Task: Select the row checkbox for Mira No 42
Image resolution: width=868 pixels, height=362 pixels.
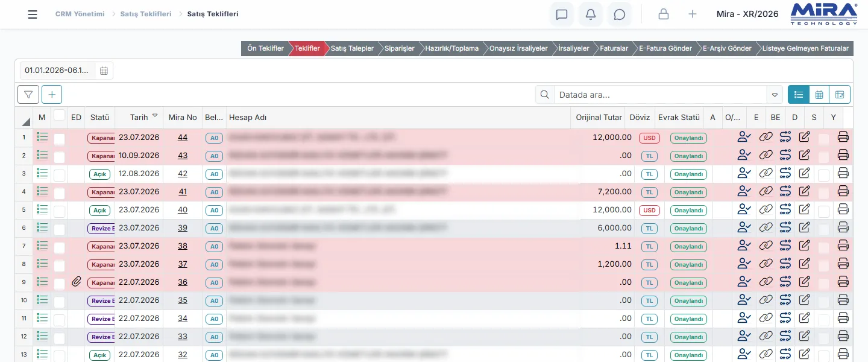Action: click(x=59, y=175)
